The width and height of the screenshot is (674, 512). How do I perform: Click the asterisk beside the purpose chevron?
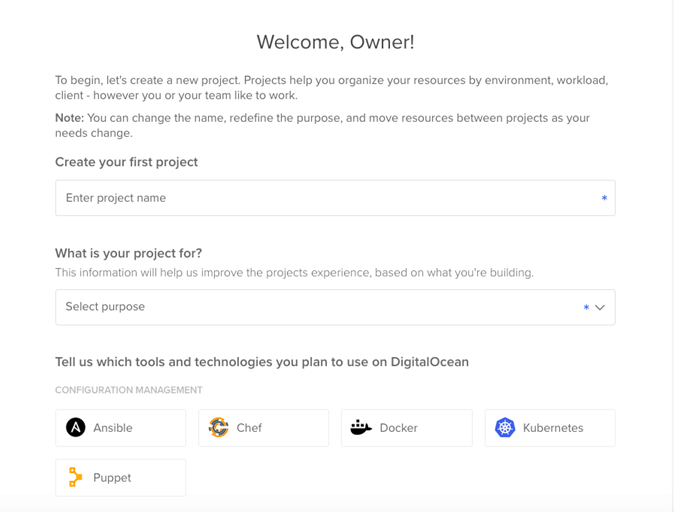pyautogui.click(x=586, y=307)
